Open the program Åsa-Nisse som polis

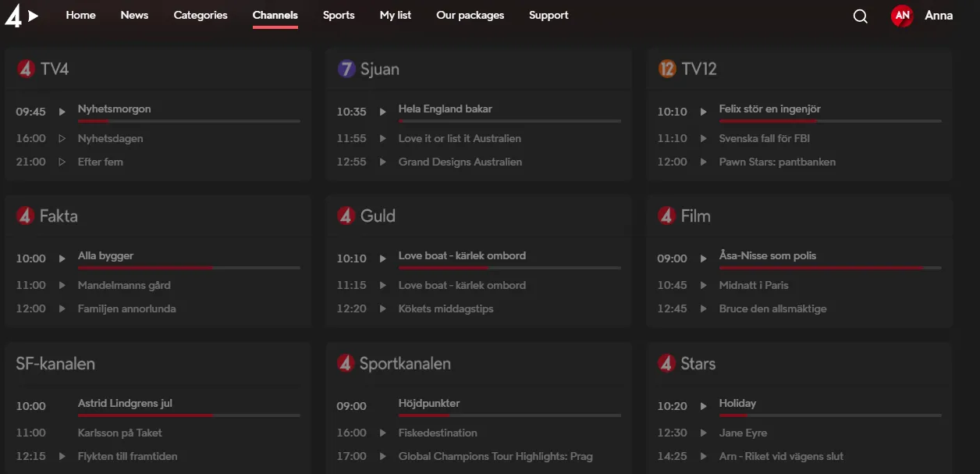pos(768,255)
